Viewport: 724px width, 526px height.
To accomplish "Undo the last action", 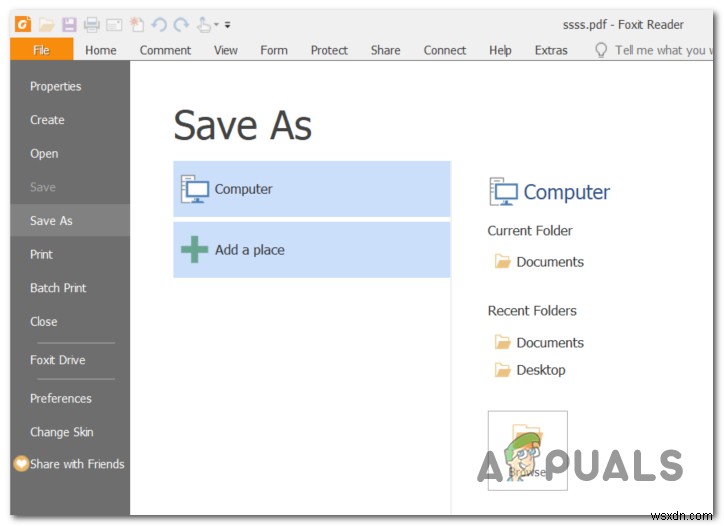I will point(159,24).
